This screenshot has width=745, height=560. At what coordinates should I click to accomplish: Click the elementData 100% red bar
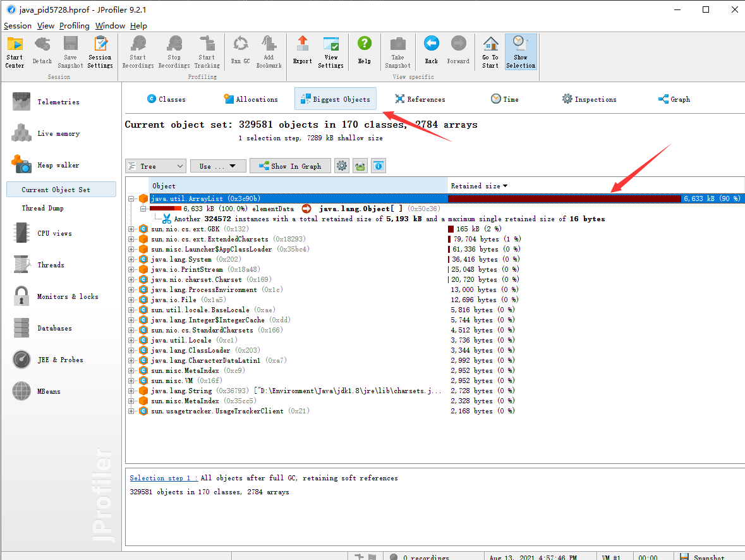[166, 208]
